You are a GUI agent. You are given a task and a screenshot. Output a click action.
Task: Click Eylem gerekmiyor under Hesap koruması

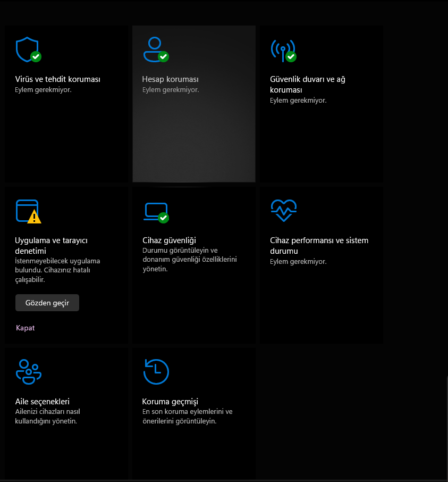(x=171, y=90)
